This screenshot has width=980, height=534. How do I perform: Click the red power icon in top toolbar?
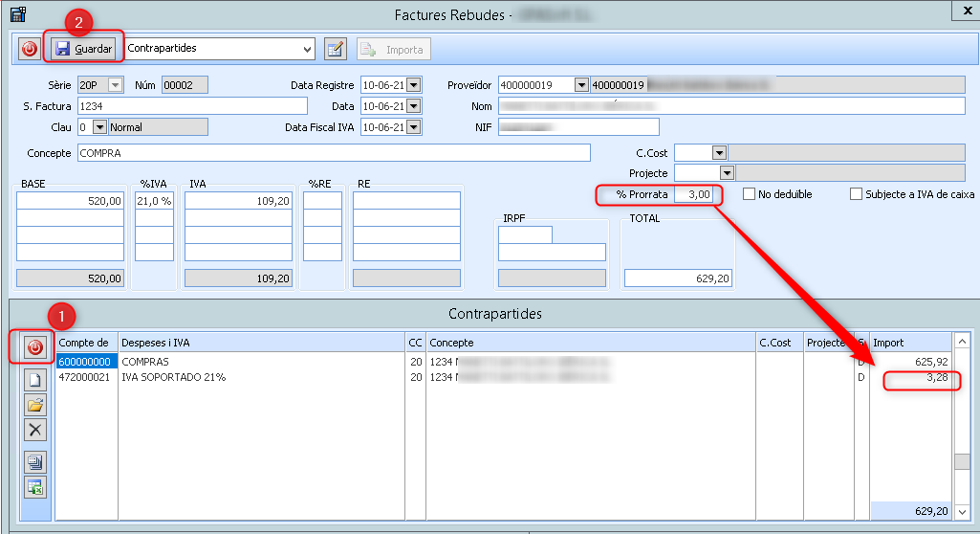tap(30, 48)
